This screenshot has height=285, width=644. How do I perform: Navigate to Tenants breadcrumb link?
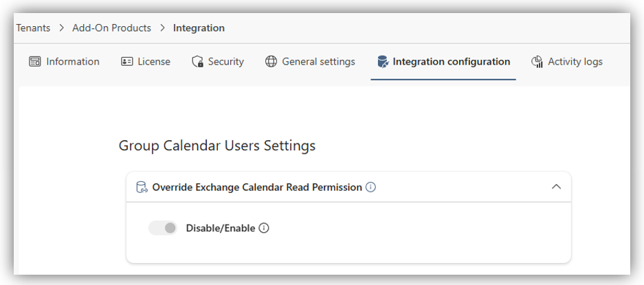tap(34, 28)
